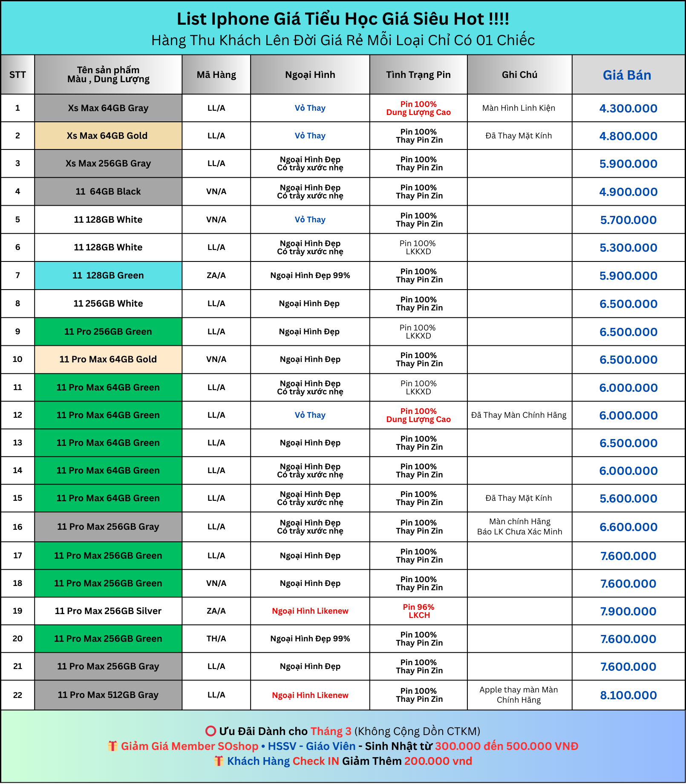Click product name "11 Pro Max 256GB Silver"
Viewport: 686px width, 784px height.
108,611
